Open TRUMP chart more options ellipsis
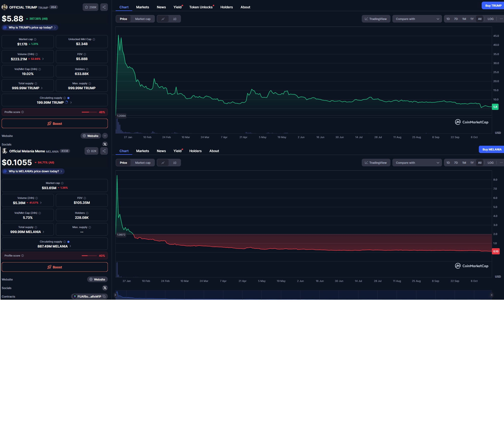504x425 pixels. click(x=501, y=19)
